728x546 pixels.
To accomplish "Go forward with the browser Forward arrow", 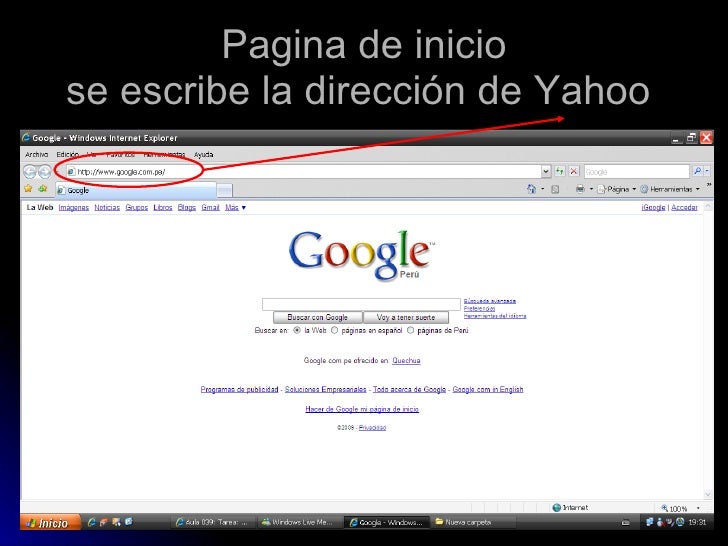I will tap(45, 172).
